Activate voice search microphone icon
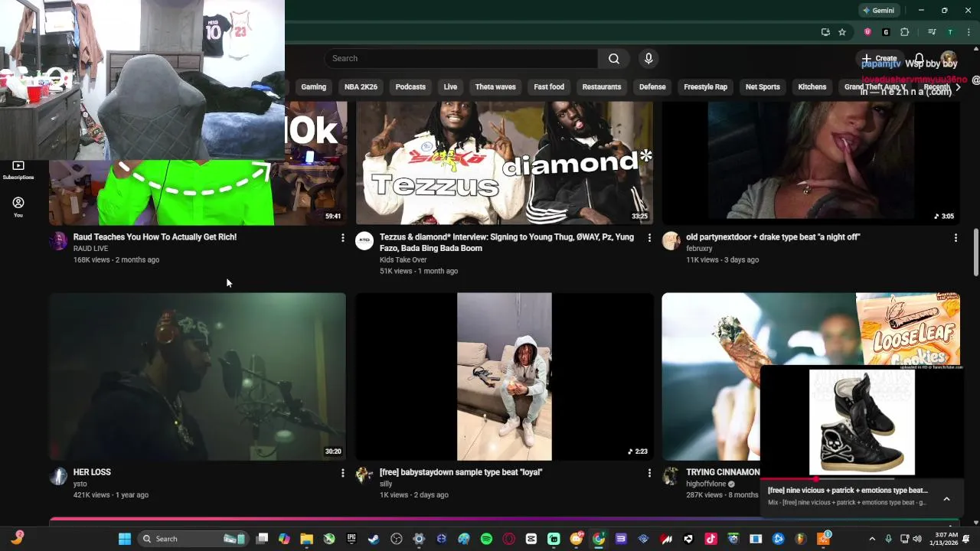 pyautogui.click(x=648, y=58)
